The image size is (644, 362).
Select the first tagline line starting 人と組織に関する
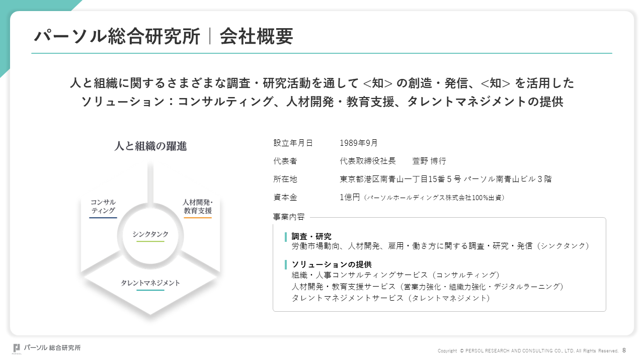tap(322, 83)
